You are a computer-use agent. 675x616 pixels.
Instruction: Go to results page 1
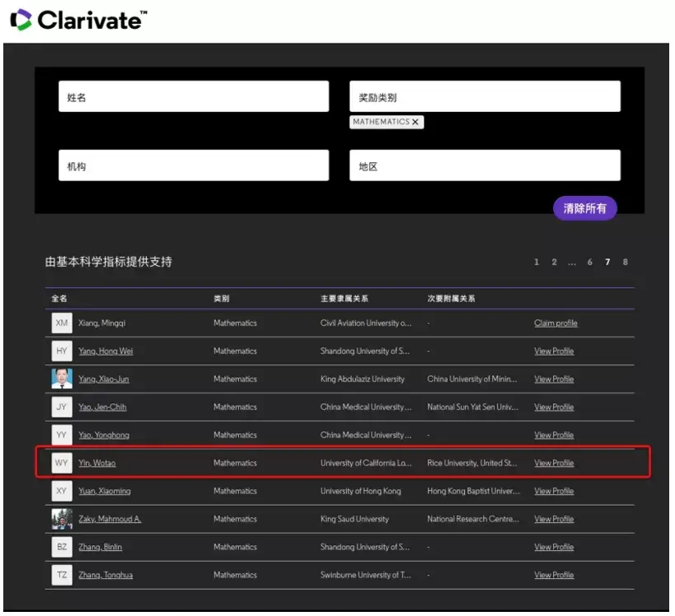point(537,262)
